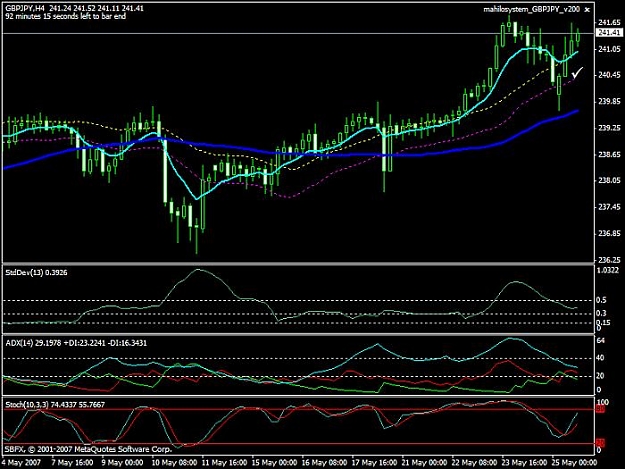Click the 15 May 00:00 time label
This screenshot has height=469, width=625.
(x=274, y=463)
